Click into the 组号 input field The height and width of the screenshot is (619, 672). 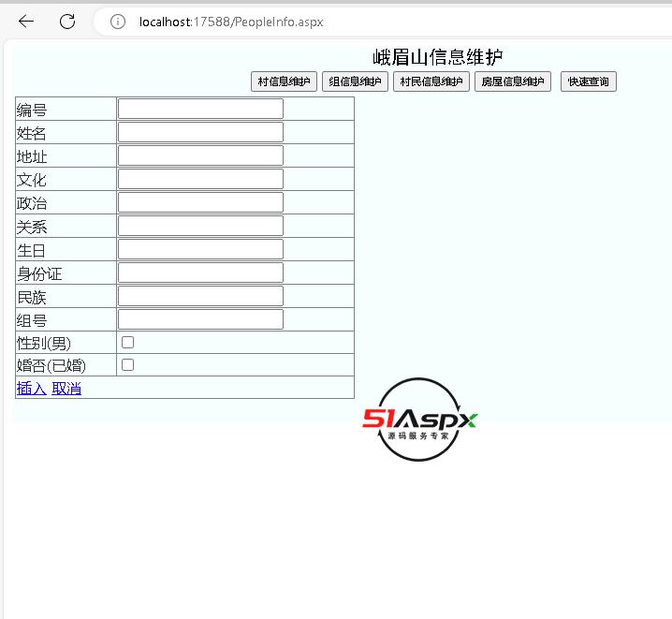click(200, 319)
